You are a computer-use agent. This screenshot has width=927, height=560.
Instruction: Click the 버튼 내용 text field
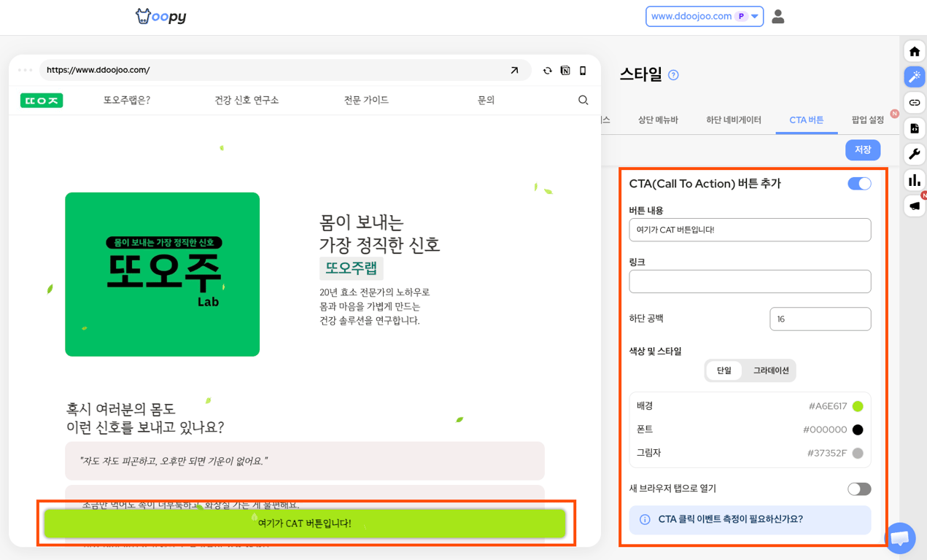pos(750,230)
